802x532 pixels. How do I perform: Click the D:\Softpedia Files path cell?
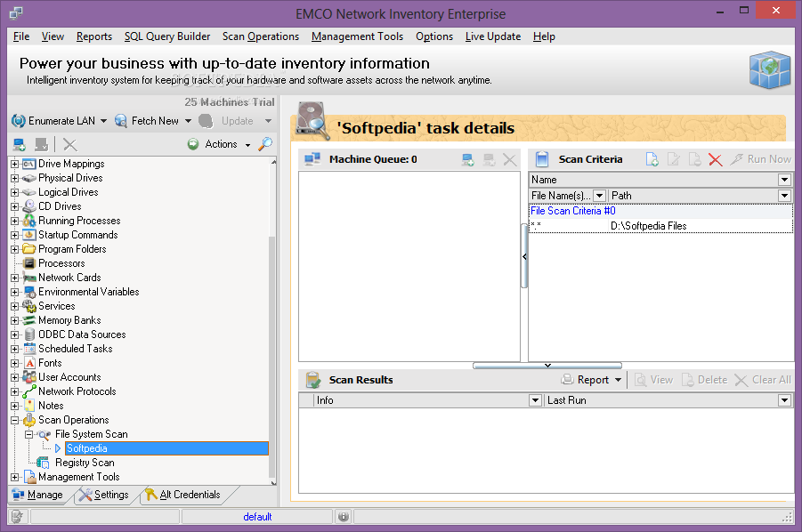701,226
